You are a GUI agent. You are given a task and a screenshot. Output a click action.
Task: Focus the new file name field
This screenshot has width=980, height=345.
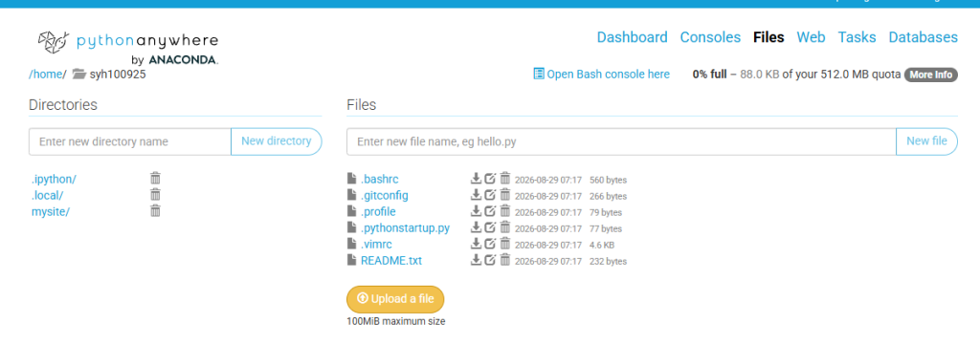[x=621, y=141]
